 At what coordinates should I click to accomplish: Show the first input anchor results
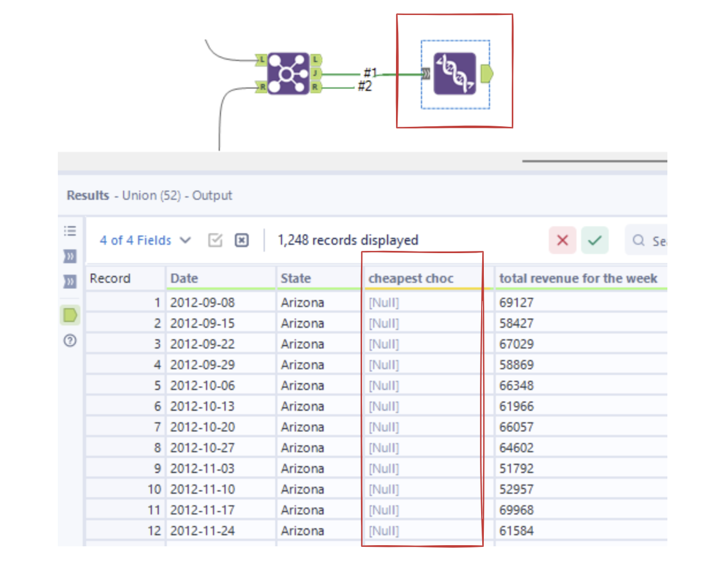70,256
